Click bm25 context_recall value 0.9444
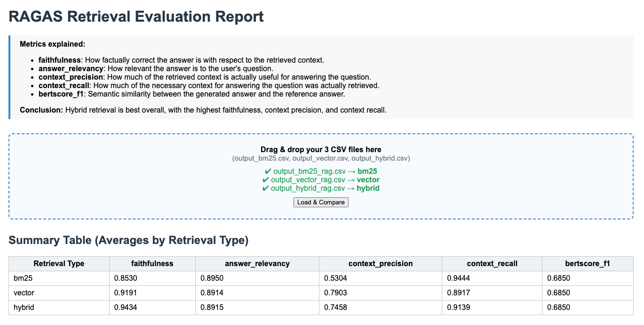Viewport: 644px width, 325px height. click(x=458, y=278)
